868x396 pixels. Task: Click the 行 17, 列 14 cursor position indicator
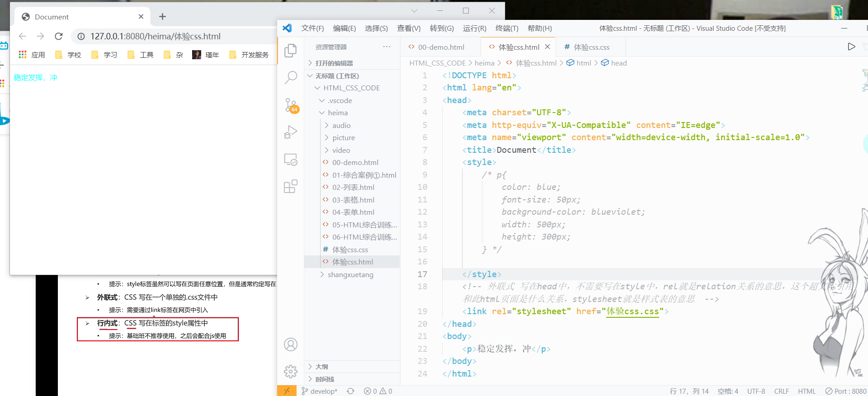tap(689, 391)
